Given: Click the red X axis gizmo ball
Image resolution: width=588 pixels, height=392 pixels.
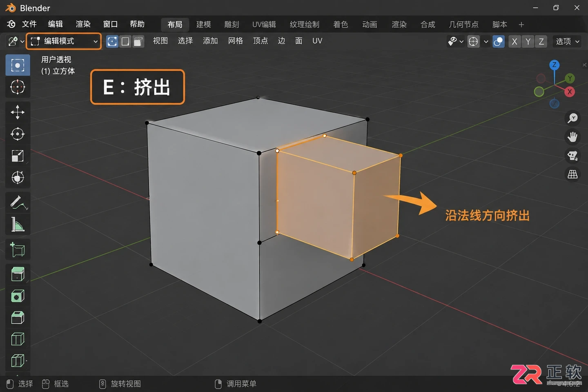Looking at the screenshot, I should tap(570, 92).
